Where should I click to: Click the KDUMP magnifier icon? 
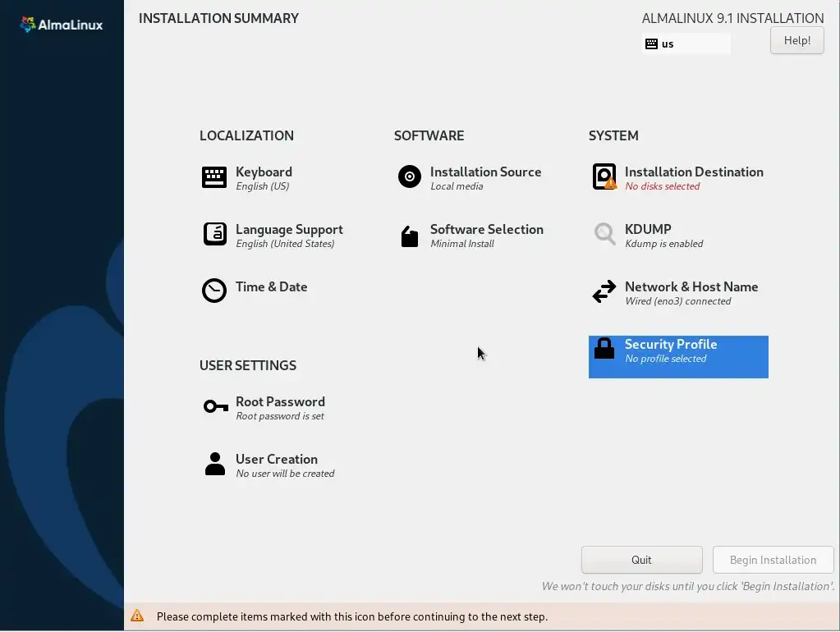pyautogui.click(x=605, y=234)
